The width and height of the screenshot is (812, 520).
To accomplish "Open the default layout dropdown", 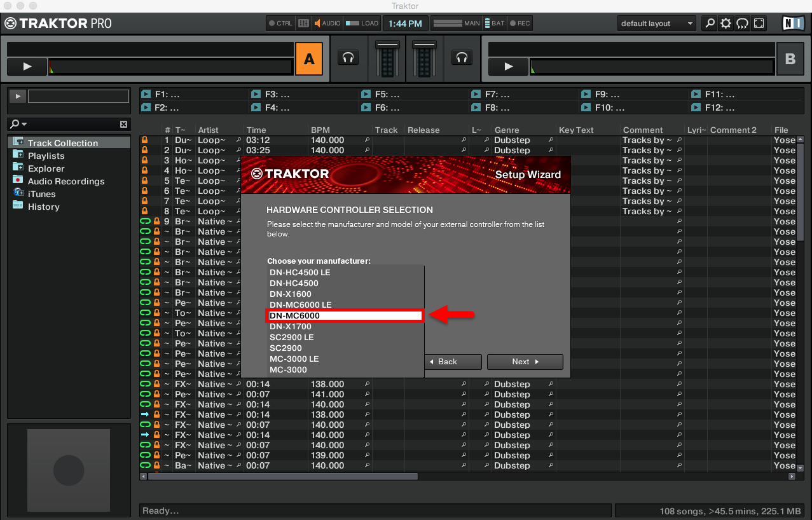I will point(656,23).
